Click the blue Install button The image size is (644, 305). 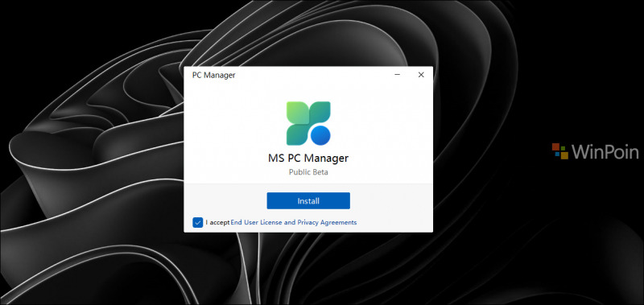[x=308, y=200]
